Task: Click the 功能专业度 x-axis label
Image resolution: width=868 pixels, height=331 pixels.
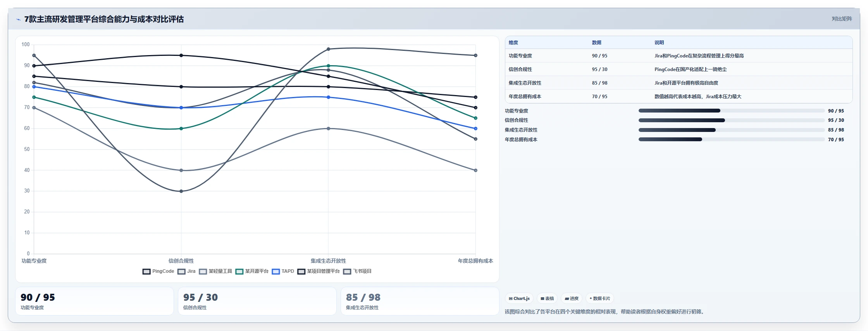Action: point(34,261)
